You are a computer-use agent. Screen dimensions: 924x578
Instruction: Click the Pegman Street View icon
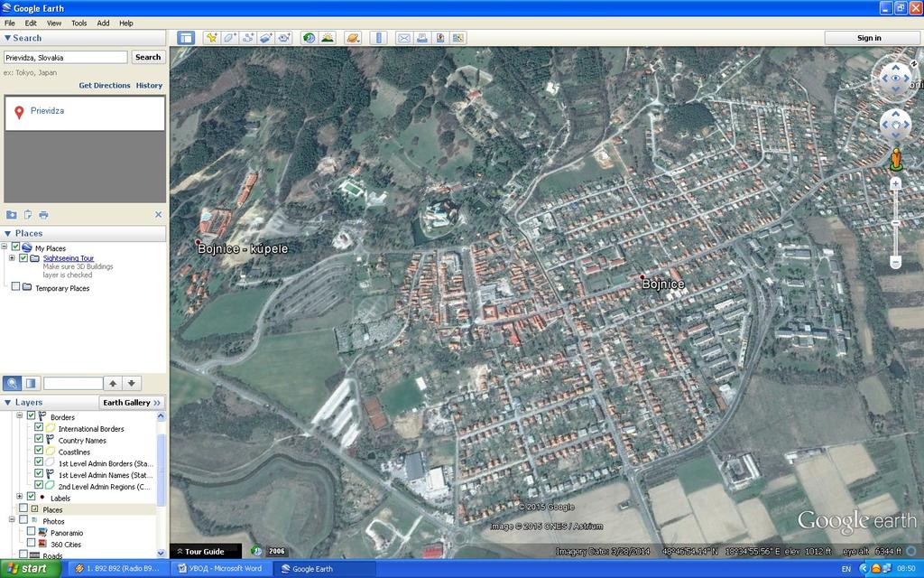click(896, 159)
